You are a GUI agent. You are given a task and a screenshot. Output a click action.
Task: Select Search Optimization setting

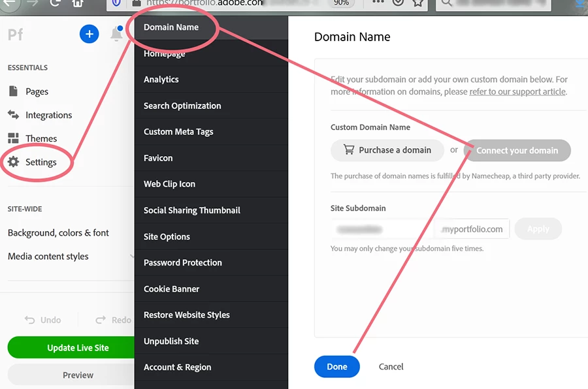(x=211, y=106)
